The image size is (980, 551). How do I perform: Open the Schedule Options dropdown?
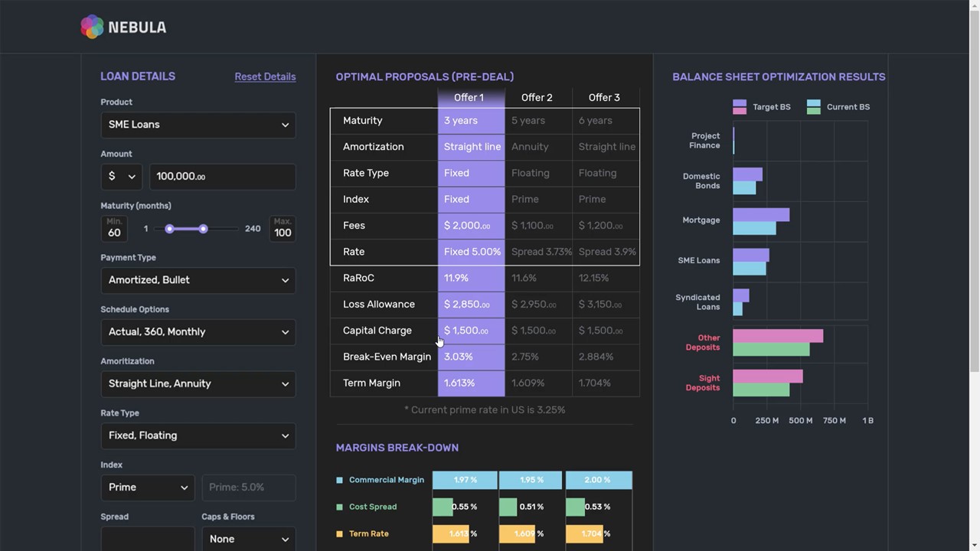(198, 332)
